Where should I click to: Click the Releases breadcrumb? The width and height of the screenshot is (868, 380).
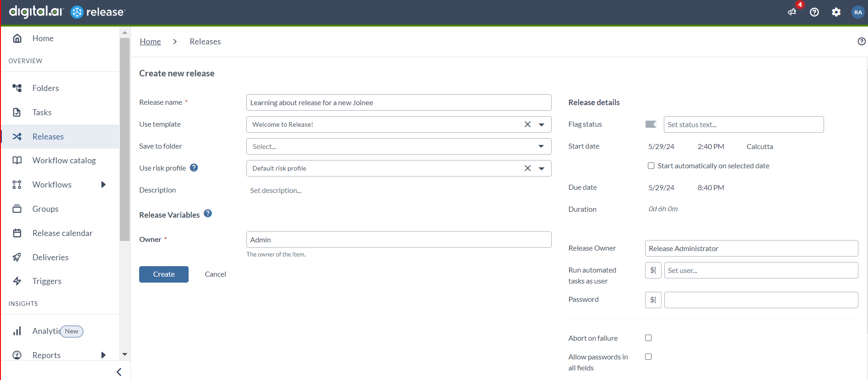click(x=205, y=42)
